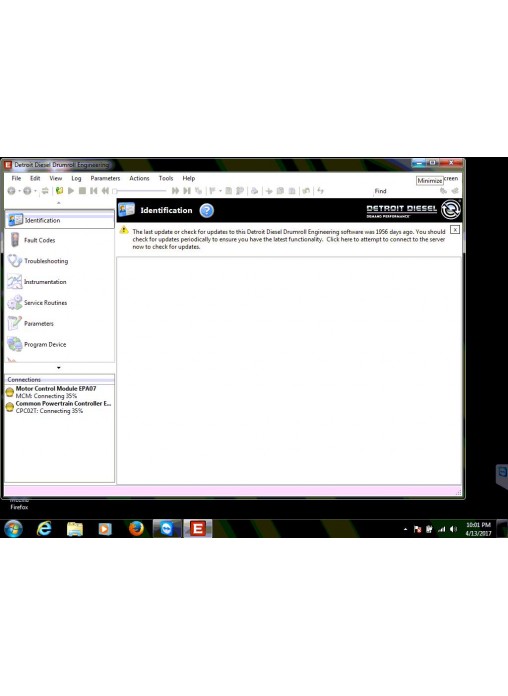Click the Connections panel header

point(60,380)
